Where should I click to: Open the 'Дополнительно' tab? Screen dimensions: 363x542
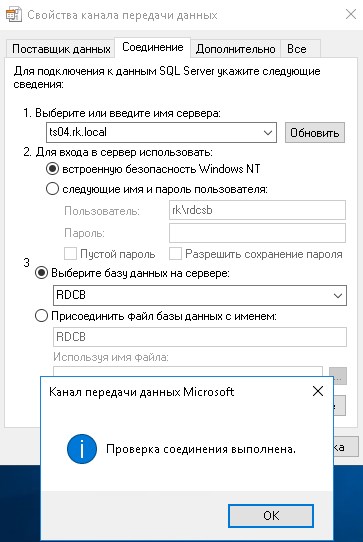click(235, 49)
